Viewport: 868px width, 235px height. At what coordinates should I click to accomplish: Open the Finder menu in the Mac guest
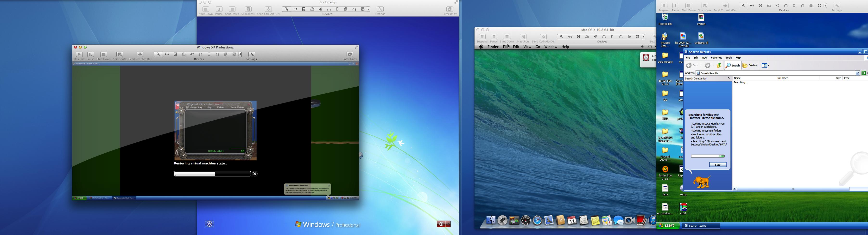(x=493, y=47)
